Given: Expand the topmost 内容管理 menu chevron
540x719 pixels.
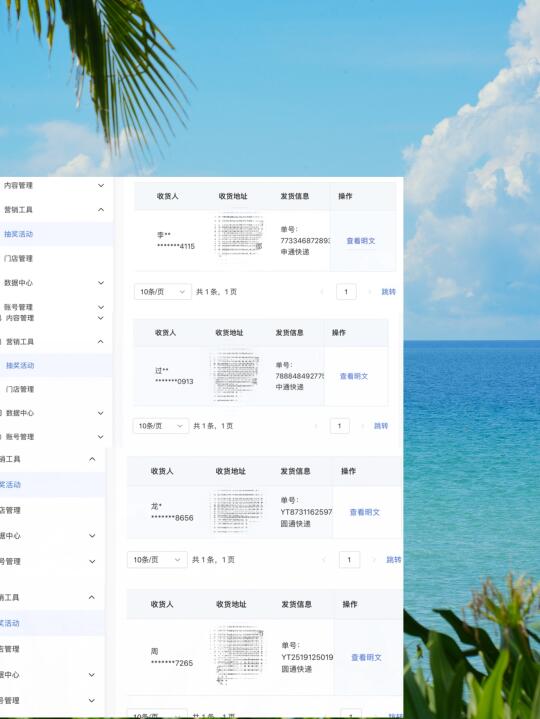Looking at the screenshot, I should (101, 186).
